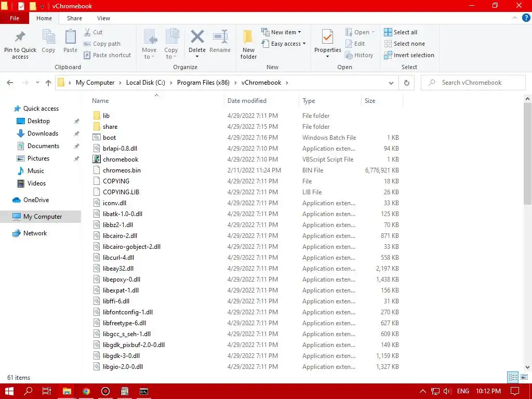The image size is (532, 399).
Task: Click Pin to Quick access icon
Action: tap(20, 37)
